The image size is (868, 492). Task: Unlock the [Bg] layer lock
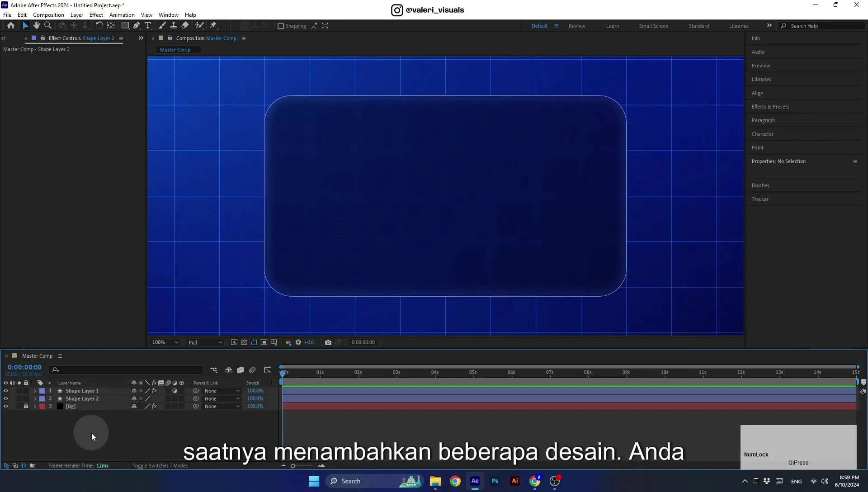[26, 407]
